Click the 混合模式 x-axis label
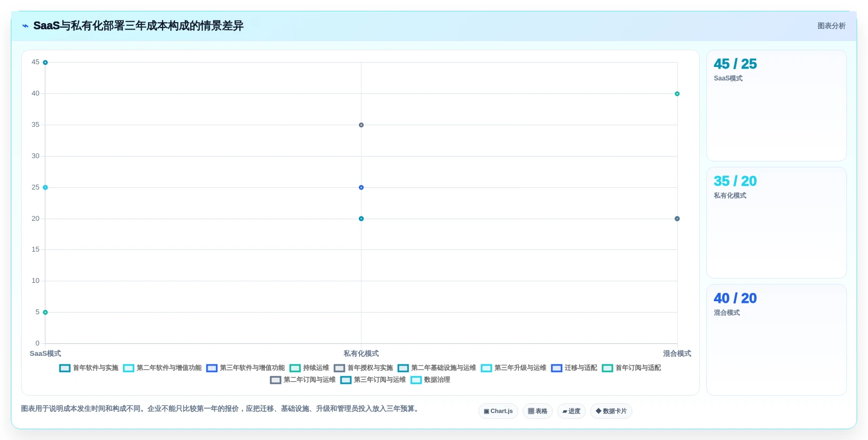868x440 pixels. pos(677,354)
